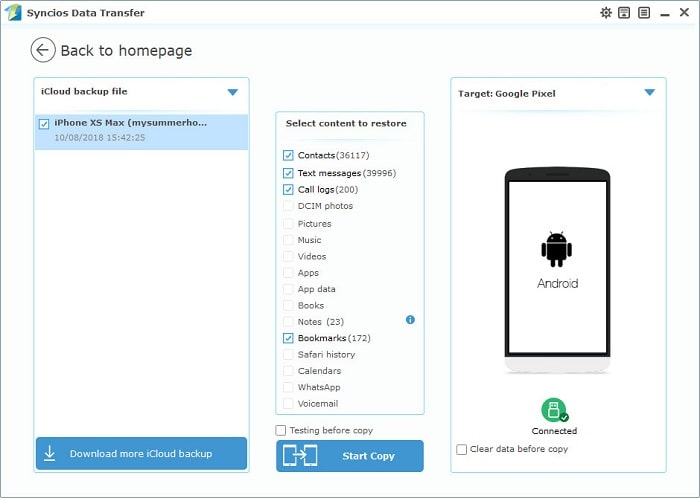Open the menu list icon in title bar
Screen dimensions: 700x498
pos(644,12)
